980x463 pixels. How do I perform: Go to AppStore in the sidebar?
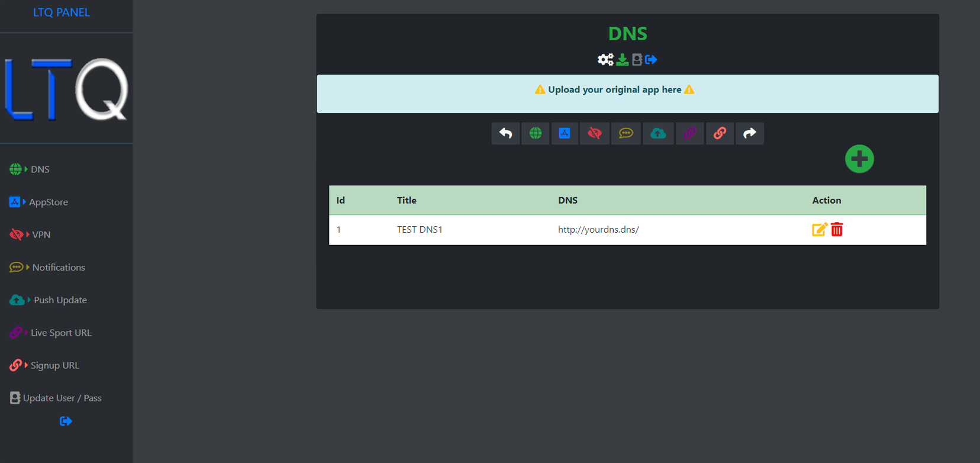pyautogui.click(x=48, y=202)
